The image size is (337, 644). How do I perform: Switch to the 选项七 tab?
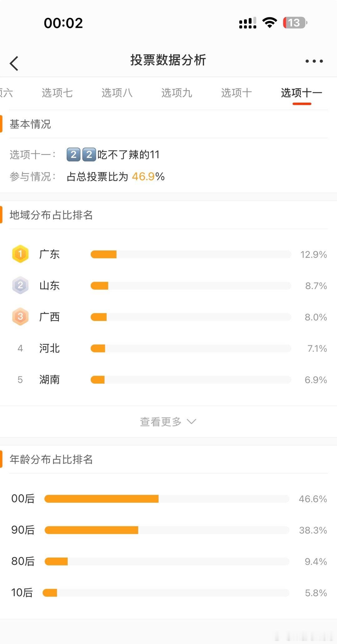[x=57, y=93]
